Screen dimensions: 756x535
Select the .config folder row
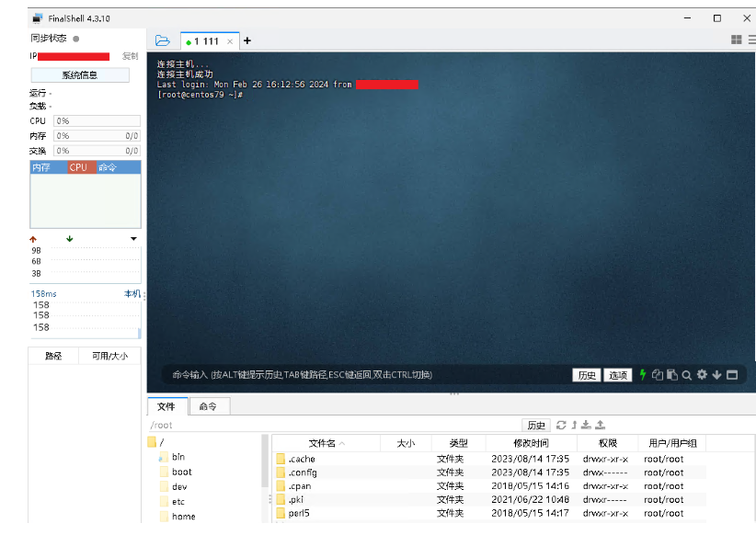coord(489,472)
